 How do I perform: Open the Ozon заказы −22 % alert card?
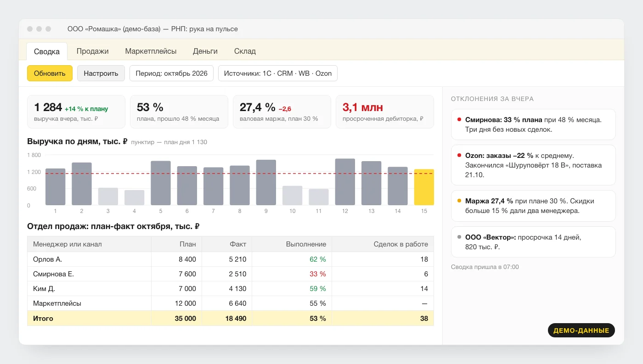(533, 165)
